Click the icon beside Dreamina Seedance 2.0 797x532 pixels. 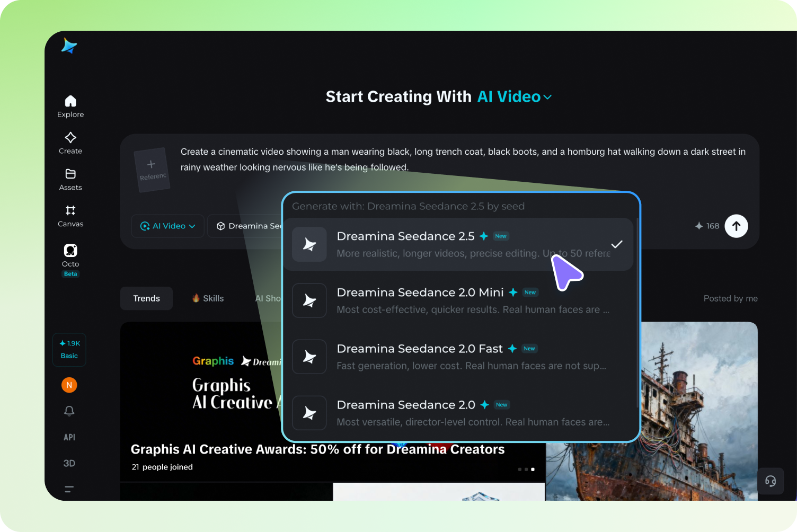point(309,413)
